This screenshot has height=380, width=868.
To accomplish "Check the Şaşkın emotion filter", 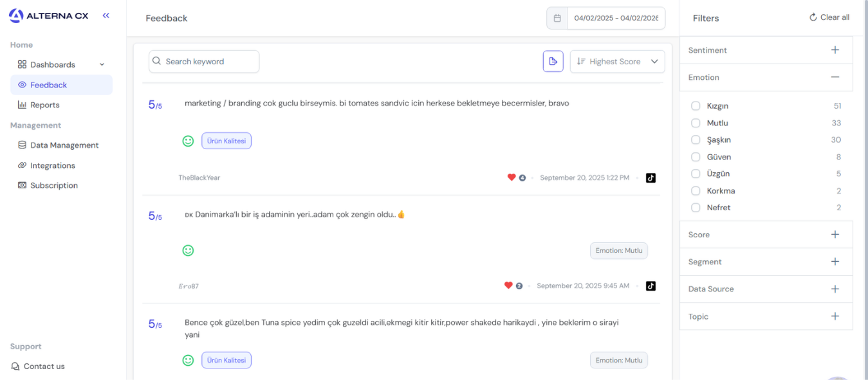I will [x=696, y=140].
